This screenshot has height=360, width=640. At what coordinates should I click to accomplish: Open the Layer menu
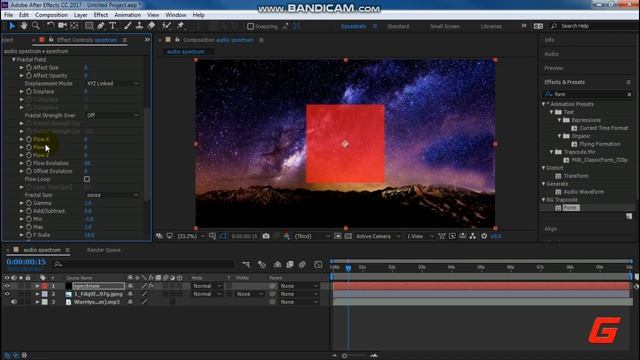point(80,15)
